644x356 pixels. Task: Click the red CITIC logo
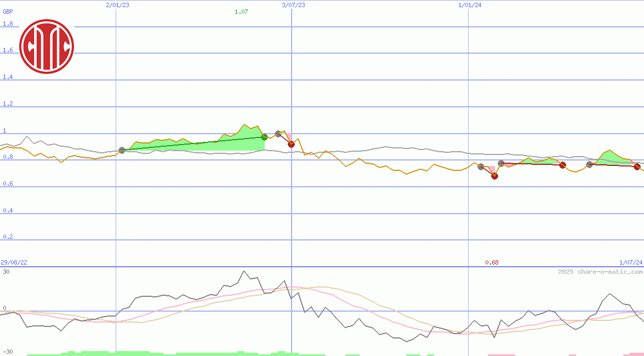pyautogui.click(x=47, y=47)
